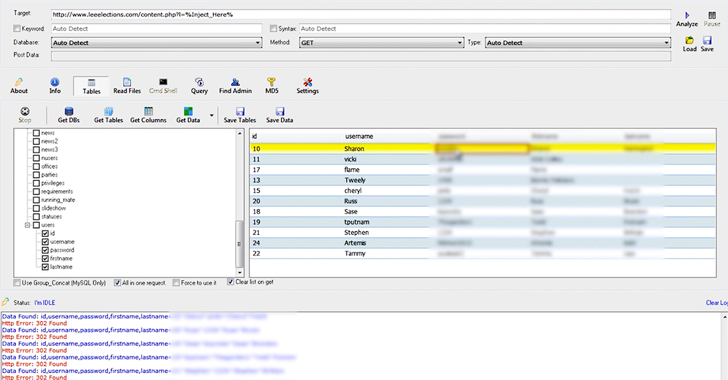Viewport: 728px width, 380px height.
Task: Click Get Columns in the toolbar
Action: click(148, 115)
